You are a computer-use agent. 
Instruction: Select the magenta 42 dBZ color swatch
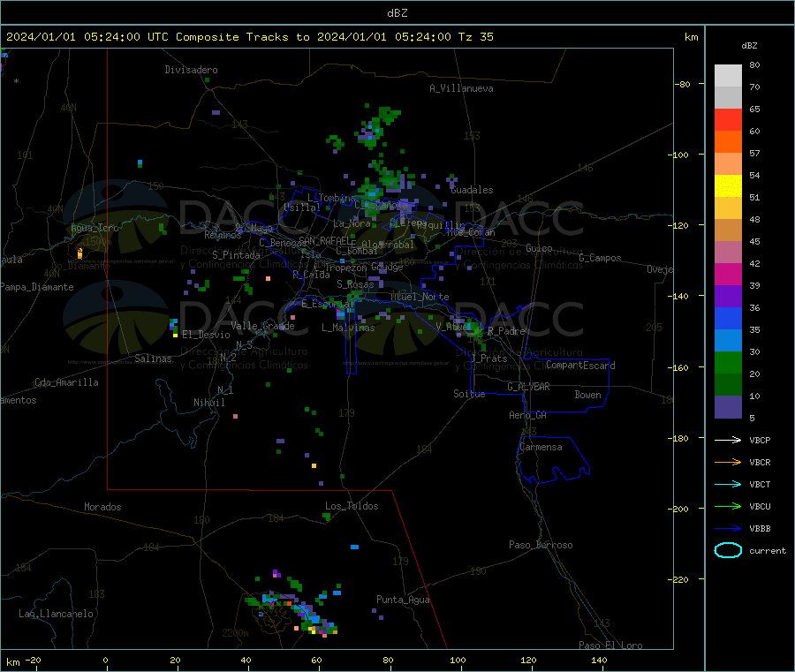click(x=728, y=274)
